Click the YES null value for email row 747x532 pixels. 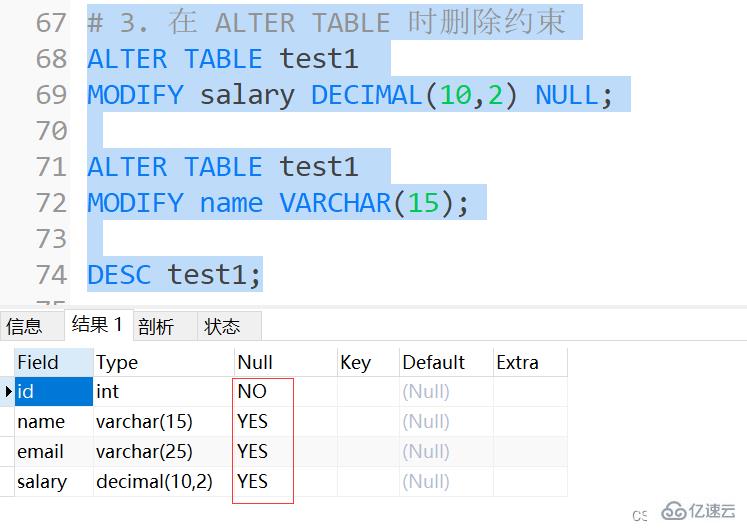(252, 452)
